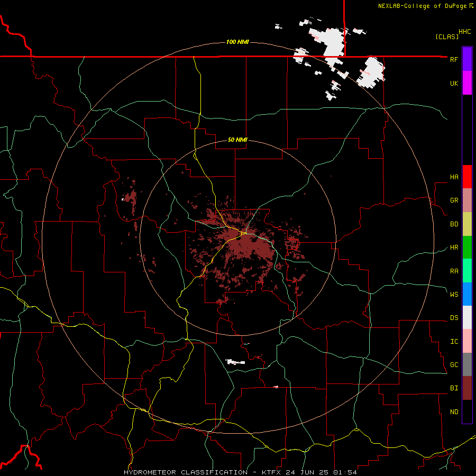Click the 01:54 timestamp
Screen dimensions: 476x476
point(345,472)
